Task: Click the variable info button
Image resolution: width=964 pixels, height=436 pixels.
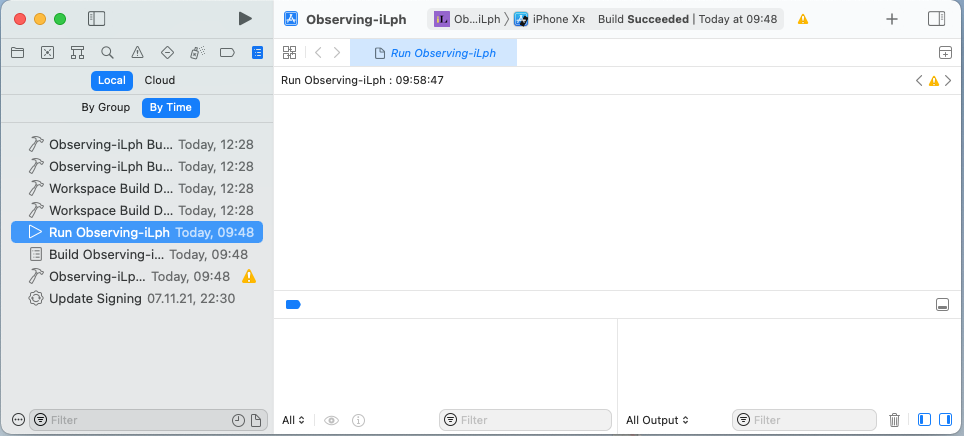Action: [x=358, y=421]
